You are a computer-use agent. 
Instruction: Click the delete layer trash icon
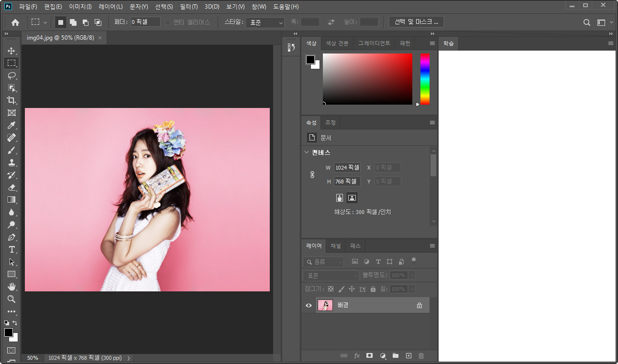(x=421, y=356)
